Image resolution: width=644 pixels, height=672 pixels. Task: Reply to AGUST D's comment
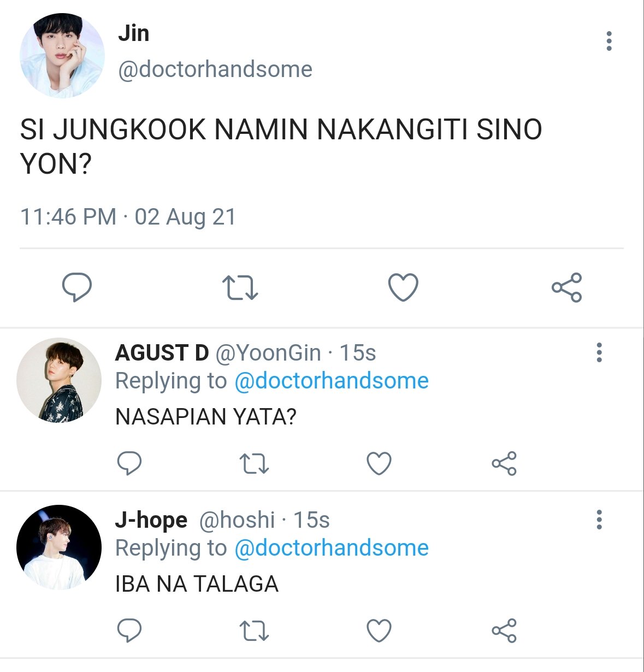129,463
